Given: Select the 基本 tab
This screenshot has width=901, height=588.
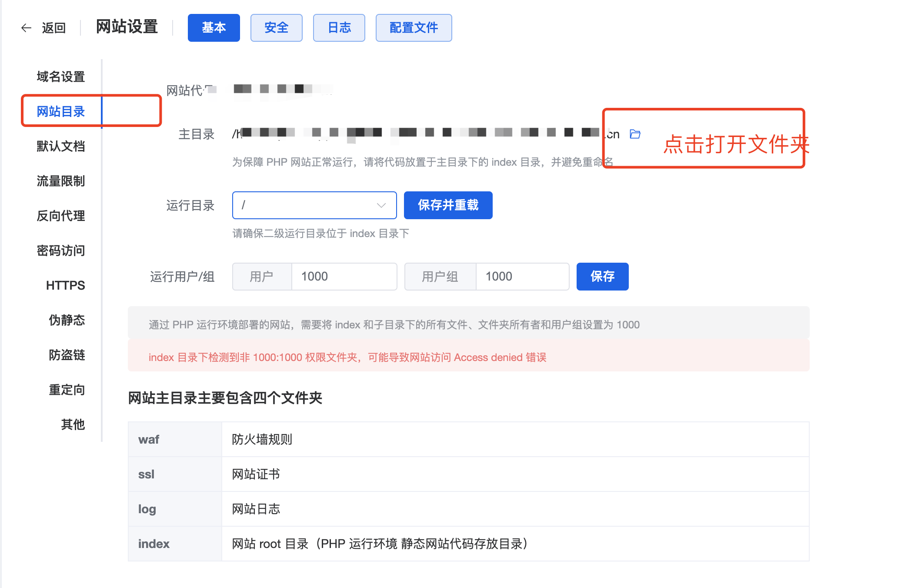Looking at the screenshot, I should 214,27.
